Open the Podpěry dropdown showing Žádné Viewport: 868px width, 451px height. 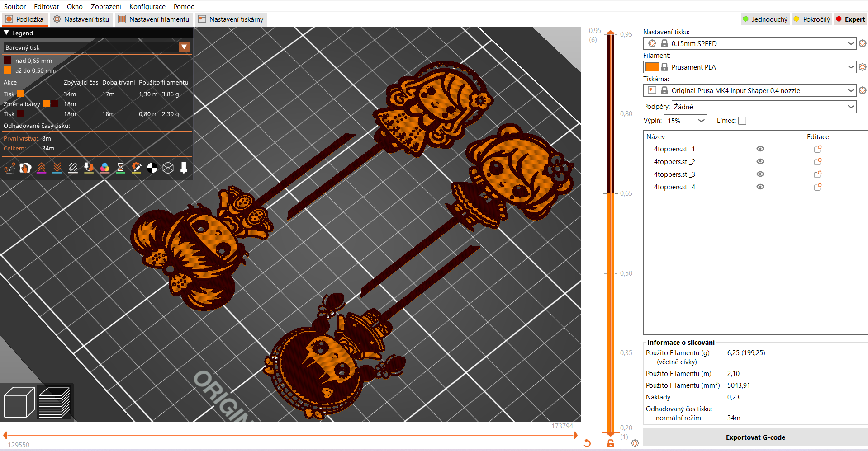tap(764, 107)
